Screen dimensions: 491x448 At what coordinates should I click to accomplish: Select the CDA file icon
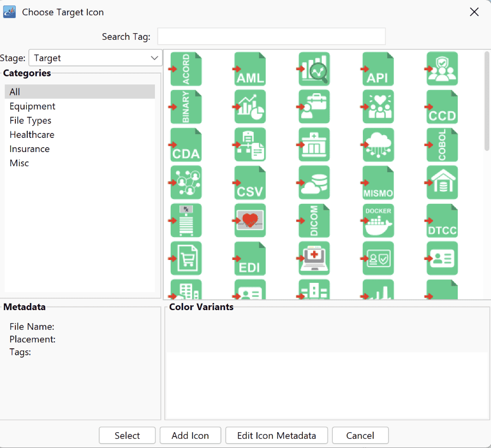tap(186, 144)
